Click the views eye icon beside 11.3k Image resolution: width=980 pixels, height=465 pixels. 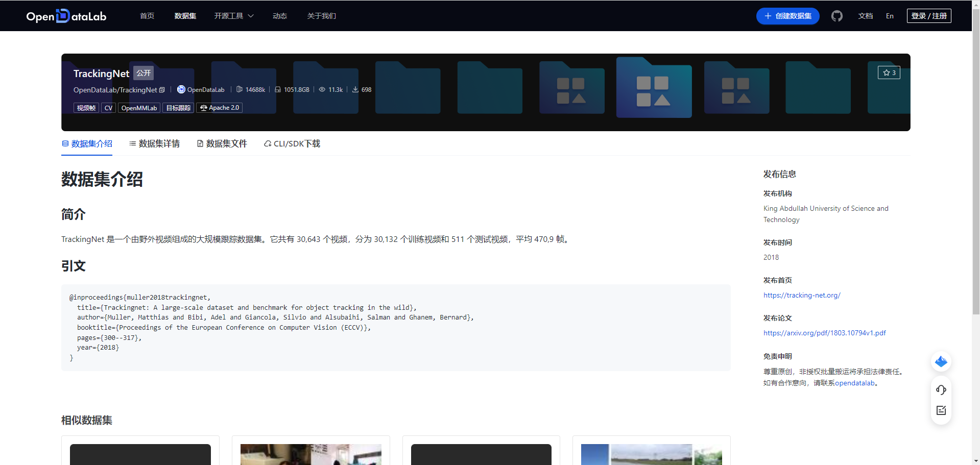coord(322,89)
